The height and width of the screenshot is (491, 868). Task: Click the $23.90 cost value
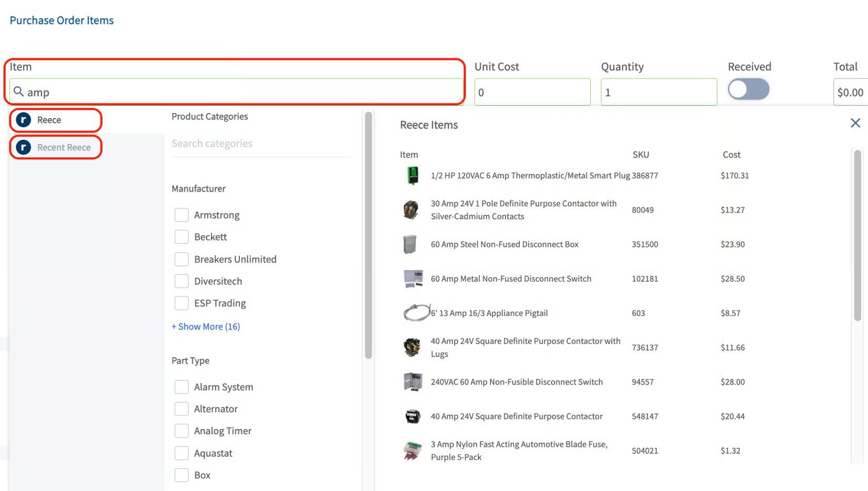tap(733, 244)
